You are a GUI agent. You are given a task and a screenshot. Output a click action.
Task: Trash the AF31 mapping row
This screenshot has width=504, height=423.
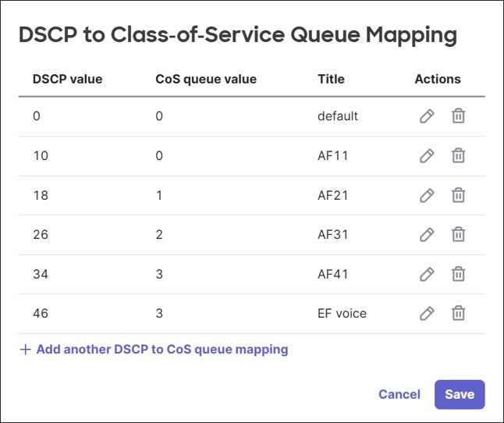[459, 234]
